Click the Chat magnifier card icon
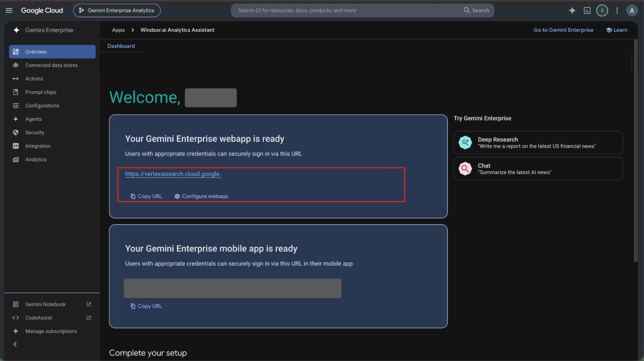Image resolution: width=644 pixels, height=361 pixels. [465, 169]
